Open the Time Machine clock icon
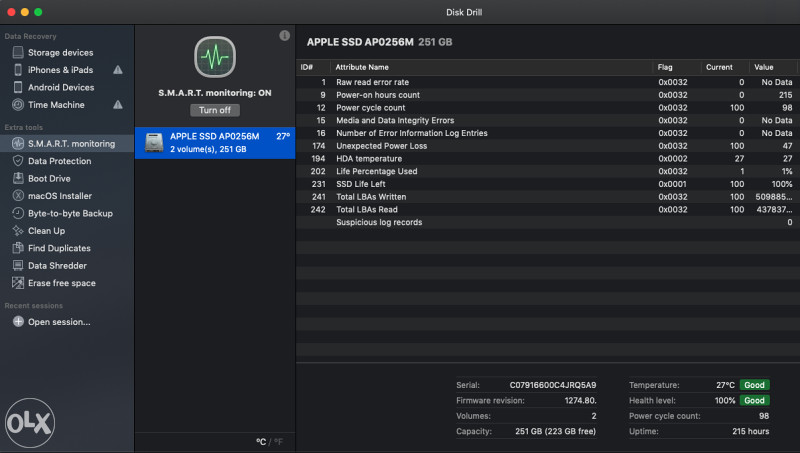The image size is (800, 453). point(18,105)
